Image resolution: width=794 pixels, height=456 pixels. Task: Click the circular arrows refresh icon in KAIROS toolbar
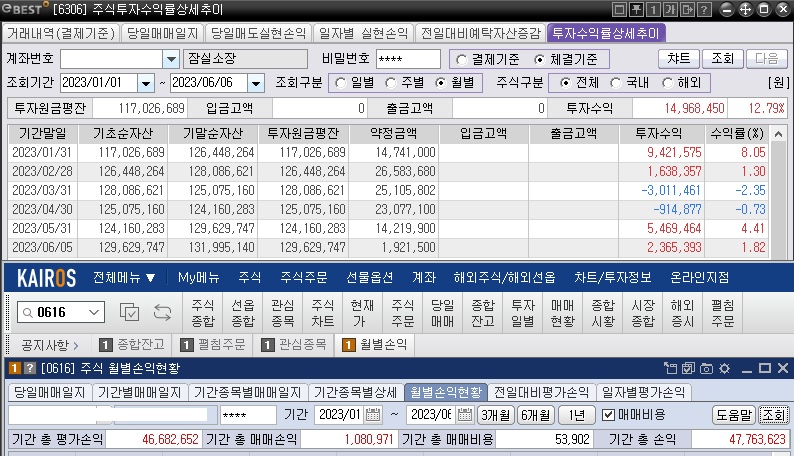[x=163, y=313]
